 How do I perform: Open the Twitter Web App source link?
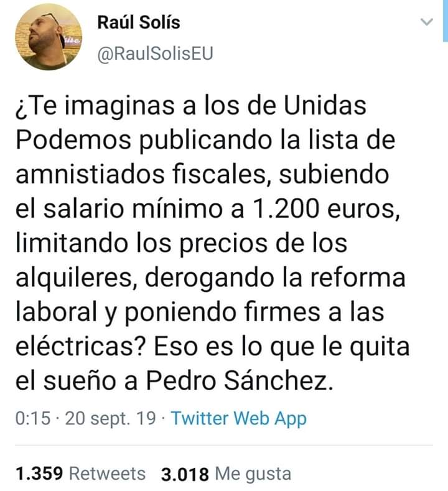(x=239, y=419)
